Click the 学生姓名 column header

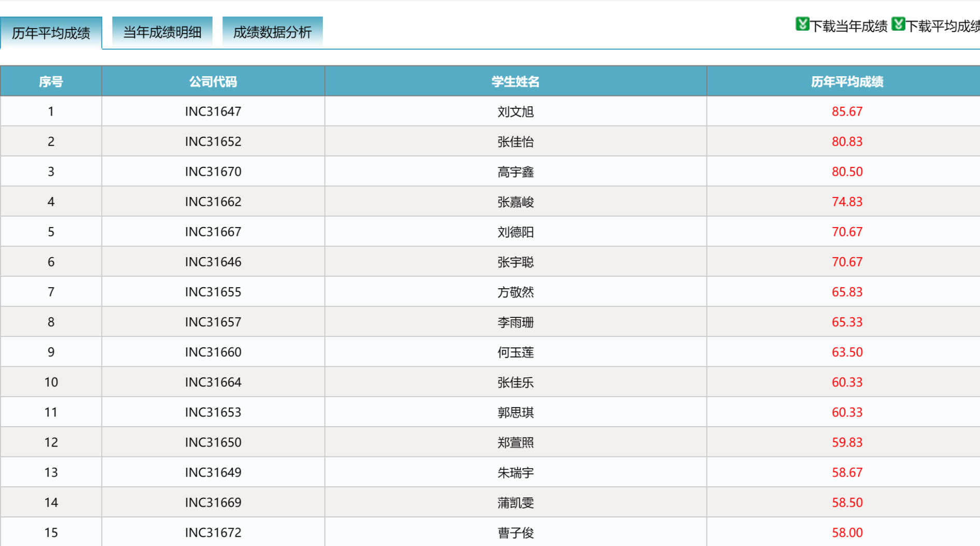[515, 81]
